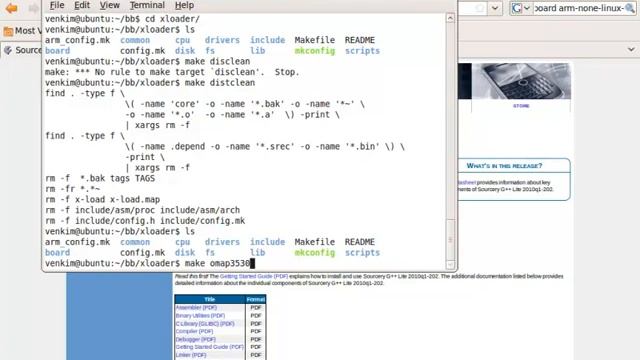Screen dimensions: 640x360
Task: Click the 'What's in this release?' heading
Action: pos(504,166)
